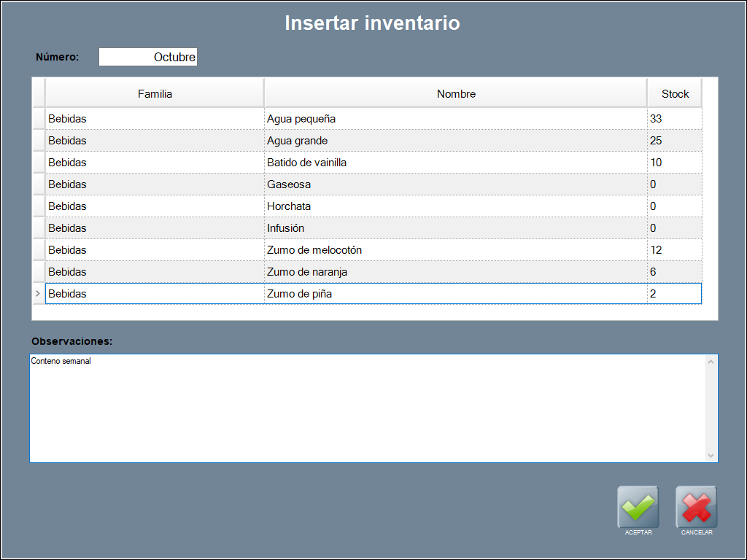Click the Gaseosa stock cell
Viewport: 747px width, 560px height.
674,184
